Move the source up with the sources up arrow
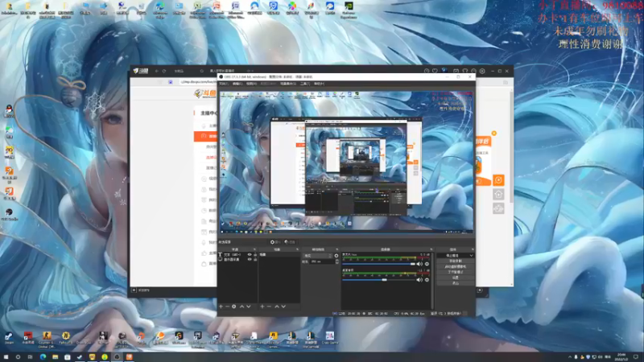 click(242, 306)
